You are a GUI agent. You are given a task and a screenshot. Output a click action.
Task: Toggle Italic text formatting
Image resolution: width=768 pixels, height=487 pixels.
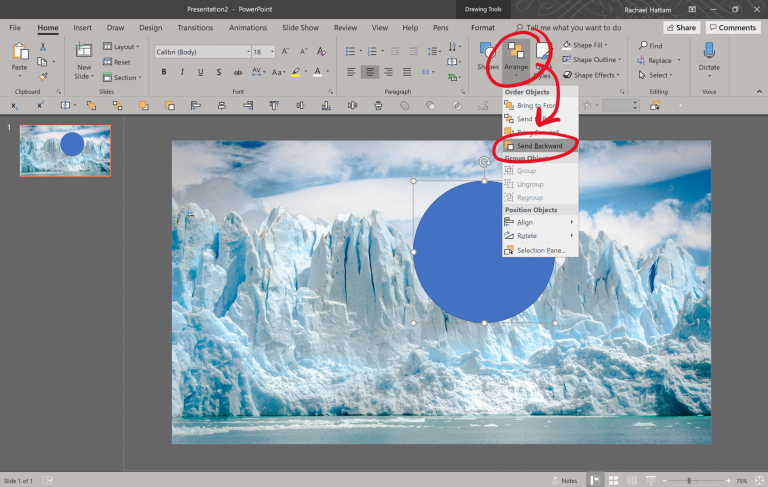click(182, 72)
